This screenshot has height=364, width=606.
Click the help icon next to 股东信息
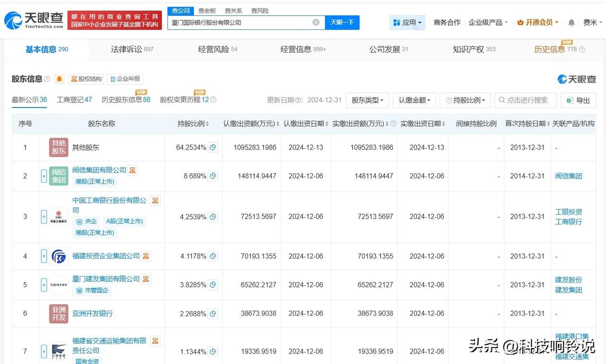pos(47,79)
